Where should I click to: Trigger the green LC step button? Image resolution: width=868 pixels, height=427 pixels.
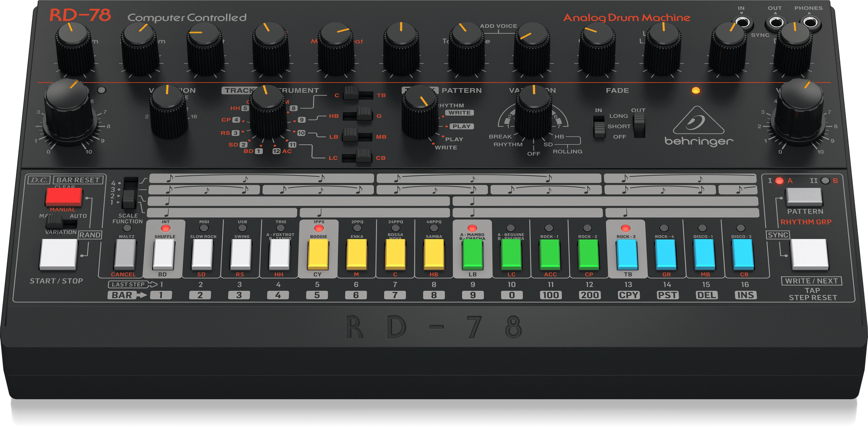(511, 255)
